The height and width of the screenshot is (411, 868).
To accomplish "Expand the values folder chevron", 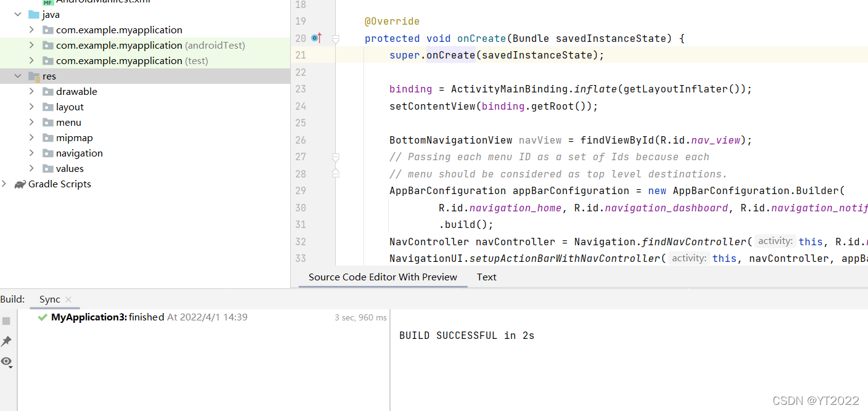I will (31, 168).
